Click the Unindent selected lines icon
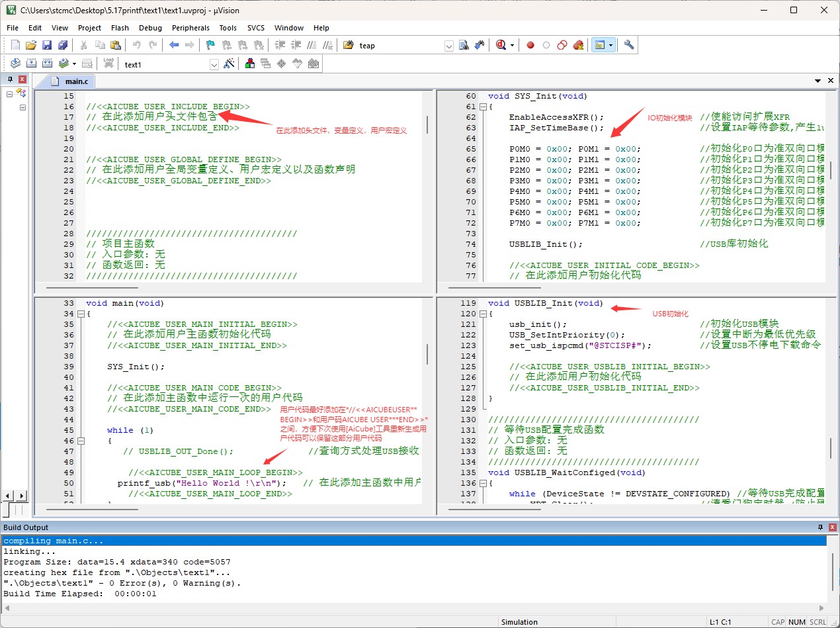 [x=296, y=45]
